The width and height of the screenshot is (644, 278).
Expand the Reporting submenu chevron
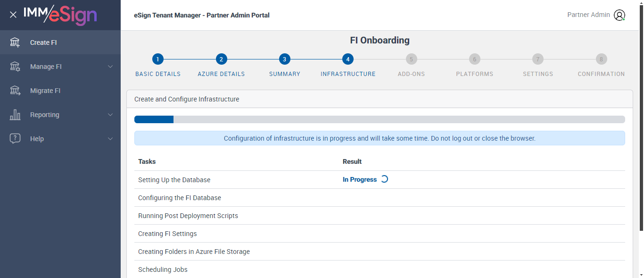pyautogui.click(x=110, y=115)
